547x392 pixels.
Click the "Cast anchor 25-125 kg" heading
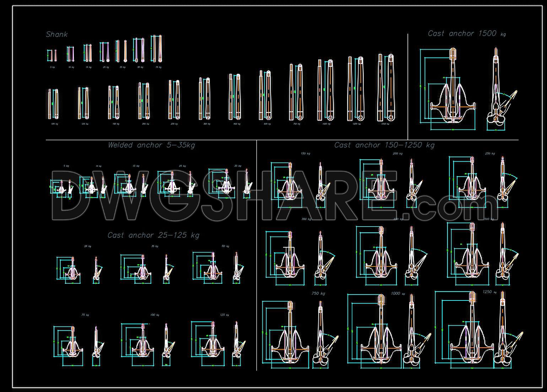153,235
